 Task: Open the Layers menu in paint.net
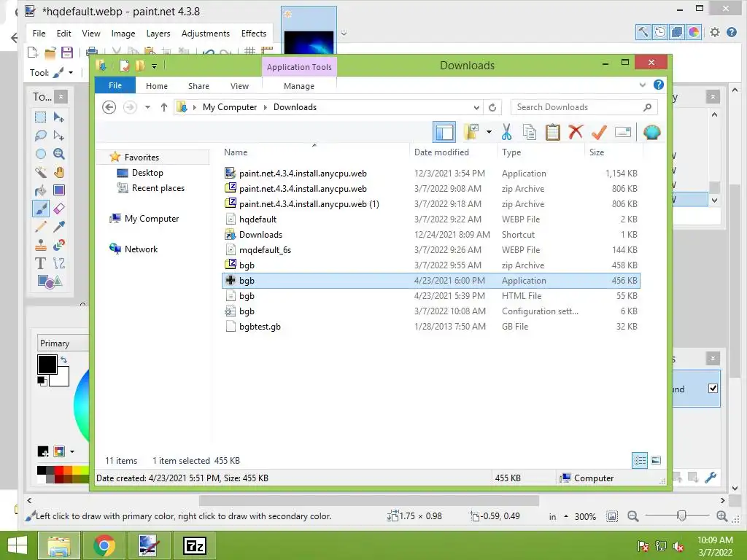158,34
